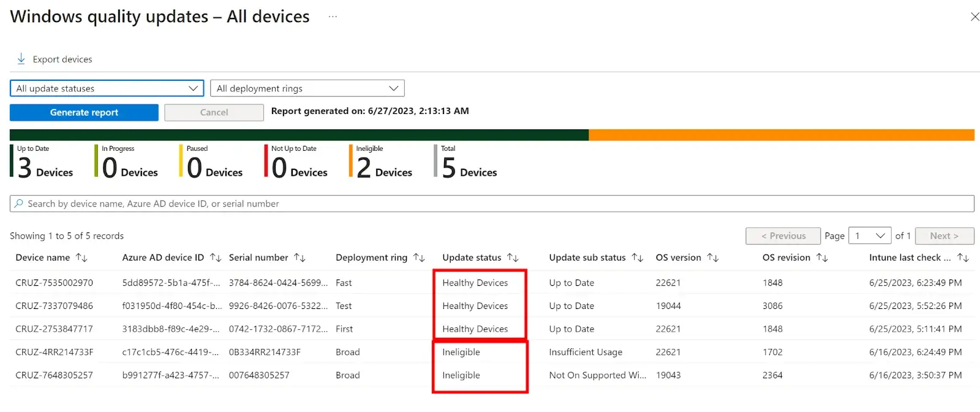Screen dimensions: 980x412
Task: Sort by Device name arrows
Action: point(81,257)
